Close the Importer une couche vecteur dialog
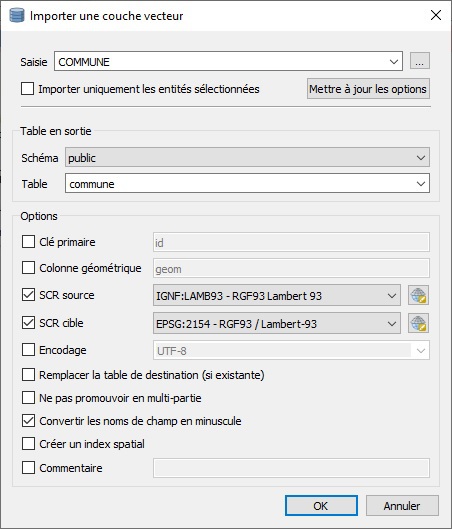Screen dimensions: 452x529 (x=436, y=15)
